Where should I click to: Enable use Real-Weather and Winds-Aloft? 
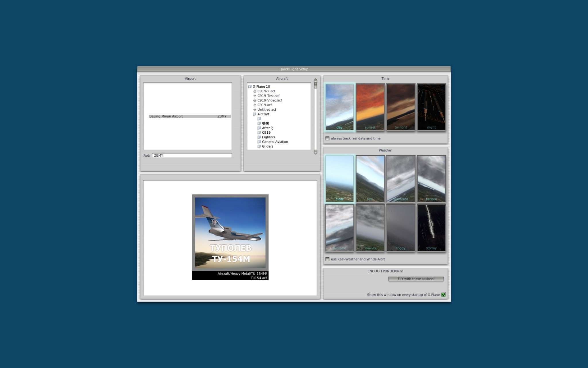327,259
